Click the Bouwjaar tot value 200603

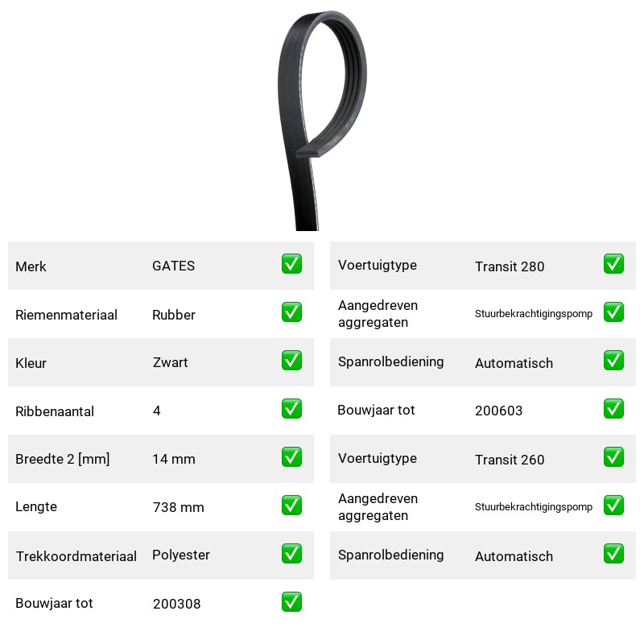(498, 411)
